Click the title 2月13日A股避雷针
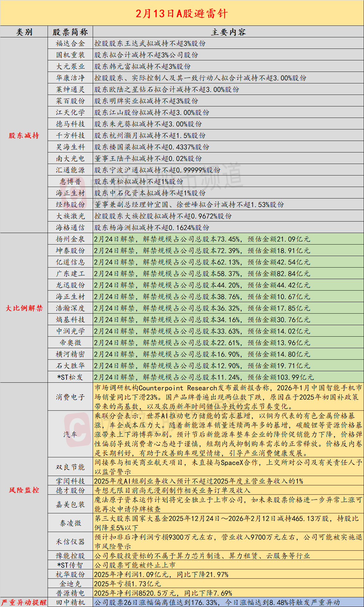 coord(182,14)
